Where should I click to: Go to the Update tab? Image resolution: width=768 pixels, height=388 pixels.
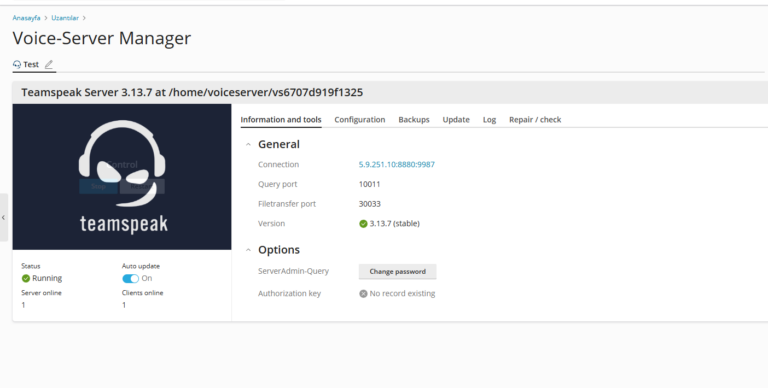pyautogui.click(x=456, y=120)
